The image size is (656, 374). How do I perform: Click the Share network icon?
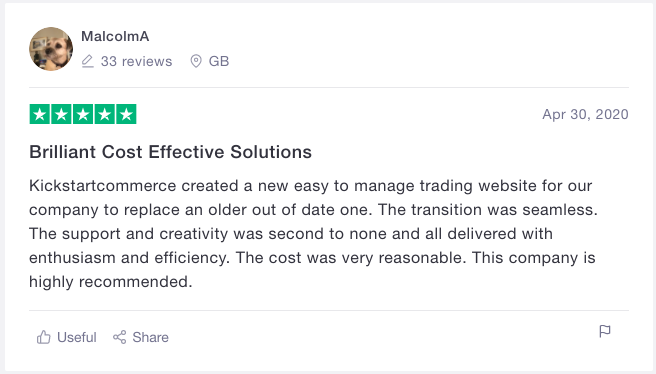(120, 337)
